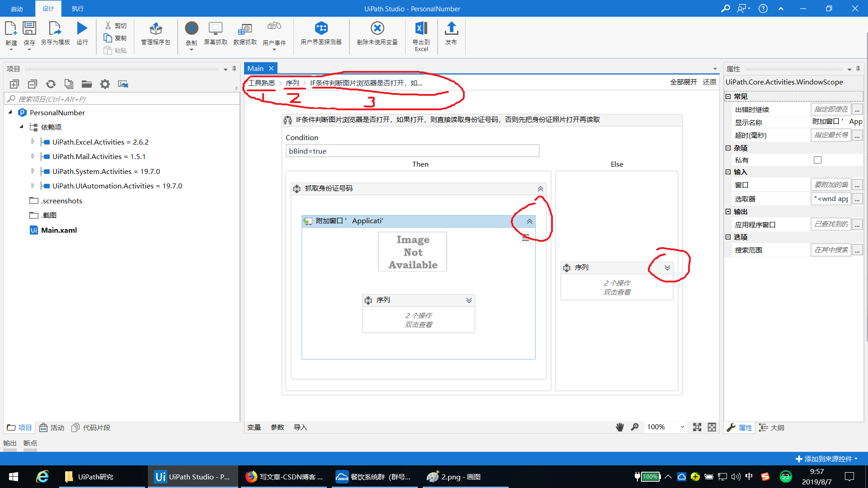The height and width of the screenshot is (488, 868).
Task: Expand the Else branch 序列 activity
Action: [x=668, y=267]
